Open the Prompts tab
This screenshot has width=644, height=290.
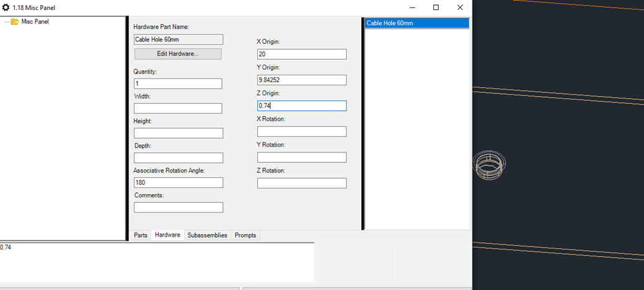tap(245, 235)
